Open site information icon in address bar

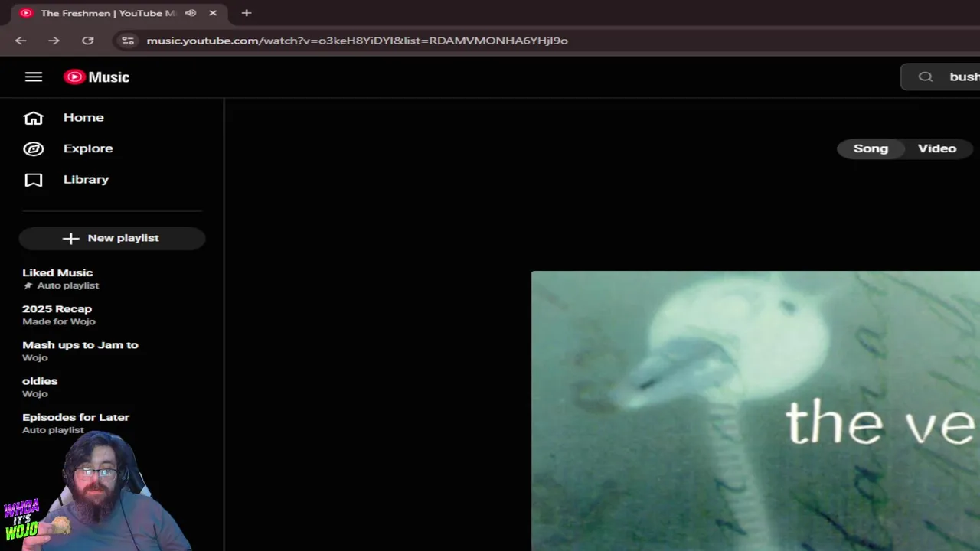(x=128, y=41)
